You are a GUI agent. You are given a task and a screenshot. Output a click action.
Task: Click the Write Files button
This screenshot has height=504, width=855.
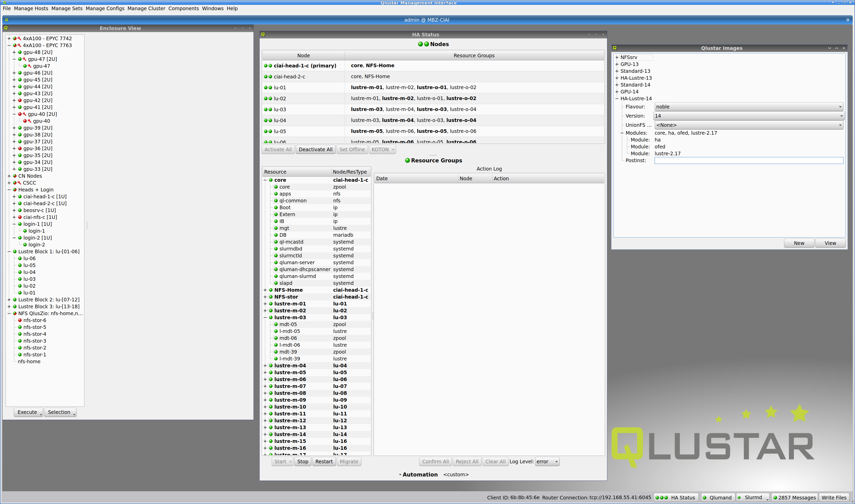(x=834, y=498)
